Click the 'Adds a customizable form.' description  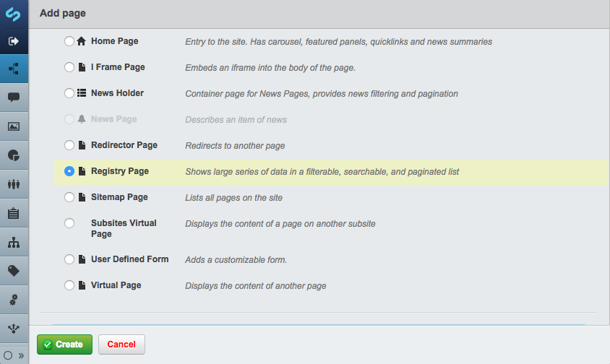236,260
